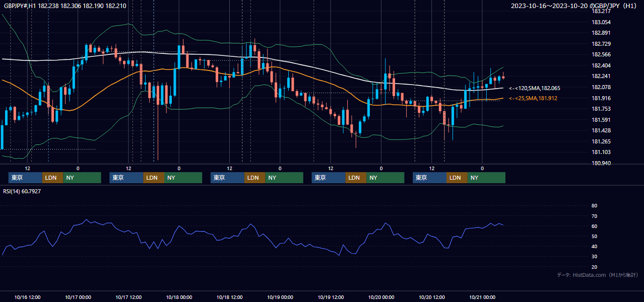Click price axis value 181.591
The height and width of the screenshot is (302, 644).
click(601, 120)
